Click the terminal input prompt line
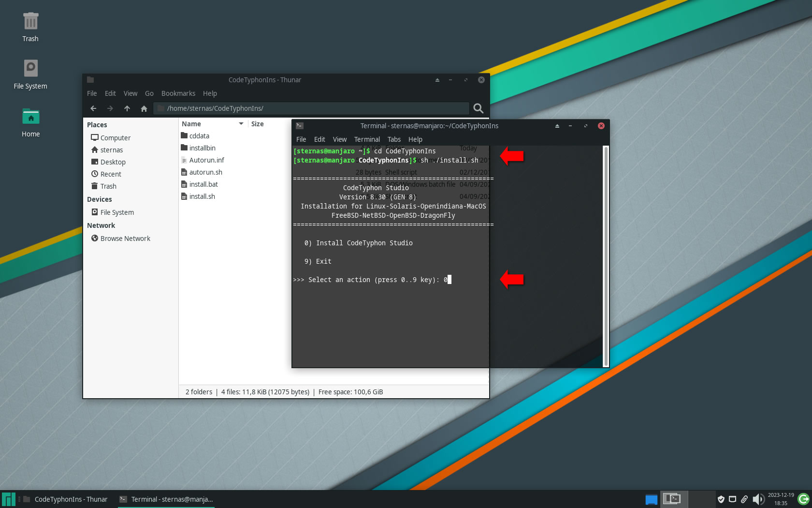Screen dimensions: 812x508 tap(372, 280)
